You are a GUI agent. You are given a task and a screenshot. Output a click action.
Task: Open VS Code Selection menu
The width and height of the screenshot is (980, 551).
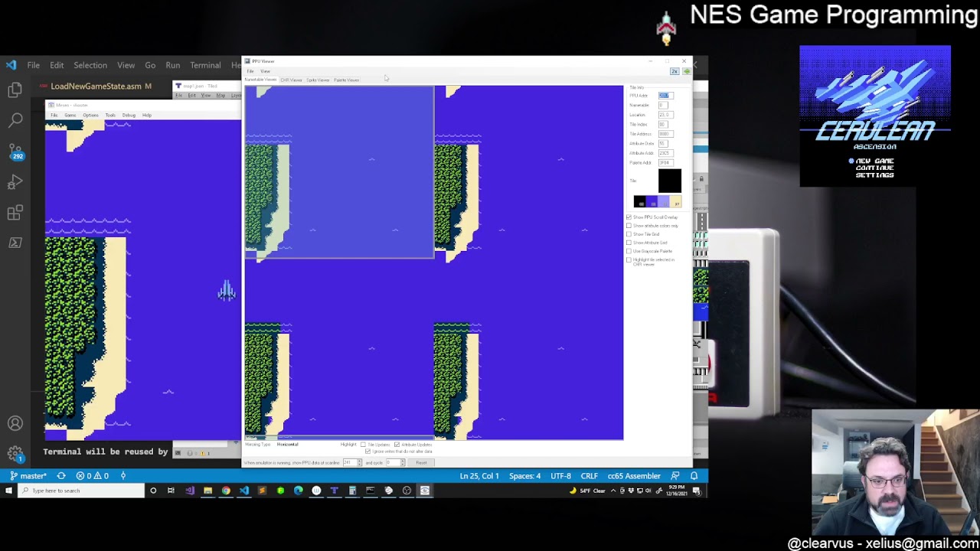90,65
